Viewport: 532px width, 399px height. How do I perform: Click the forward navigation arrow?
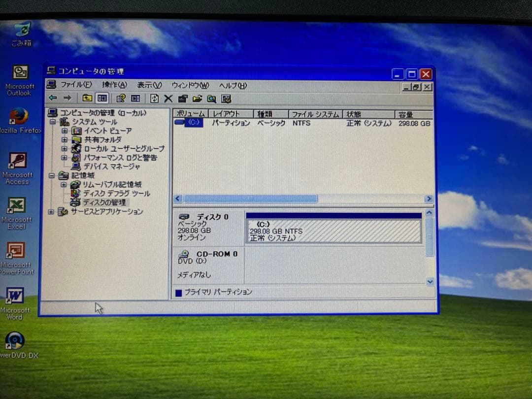pos(67,99)
